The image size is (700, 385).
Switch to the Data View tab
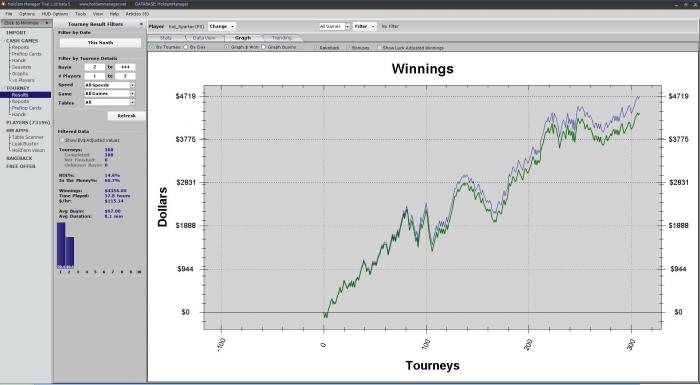click(x=204, y=38)
